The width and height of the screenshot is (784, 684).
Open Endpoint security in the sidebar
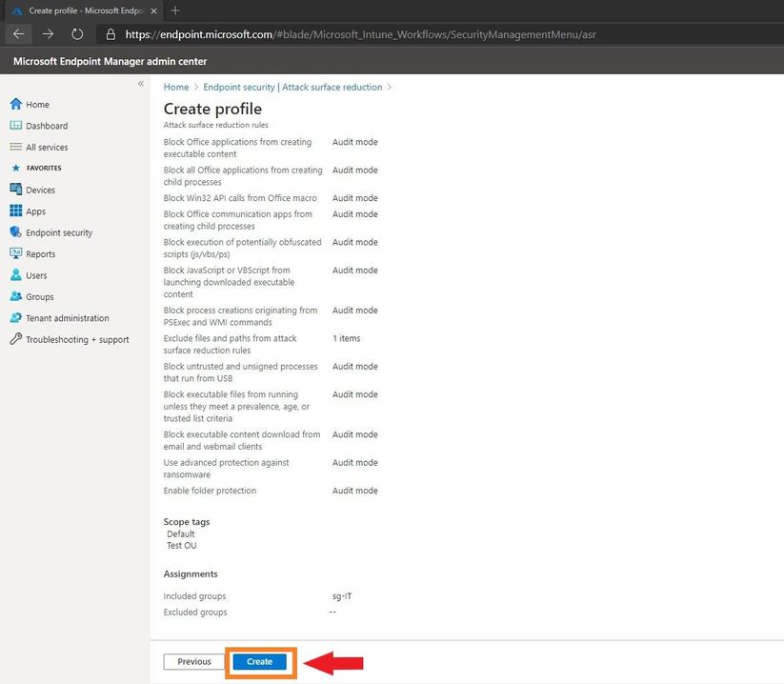[x=59, y=232]
